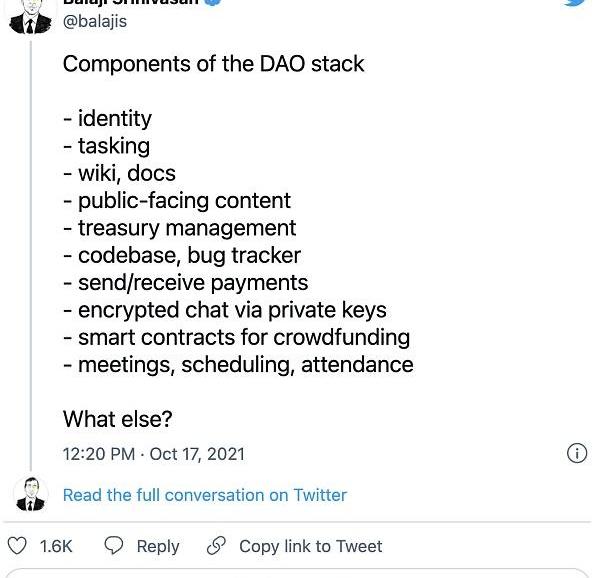Click Copy link to Tweet
Screen dimensions: 600x578
coord(311,546)
